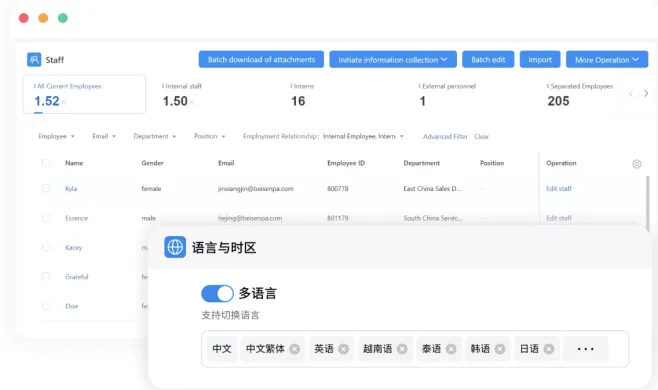Viewport: 658px width, 390px height.
Task: Click the Name column header
Action: click(74, 163)
